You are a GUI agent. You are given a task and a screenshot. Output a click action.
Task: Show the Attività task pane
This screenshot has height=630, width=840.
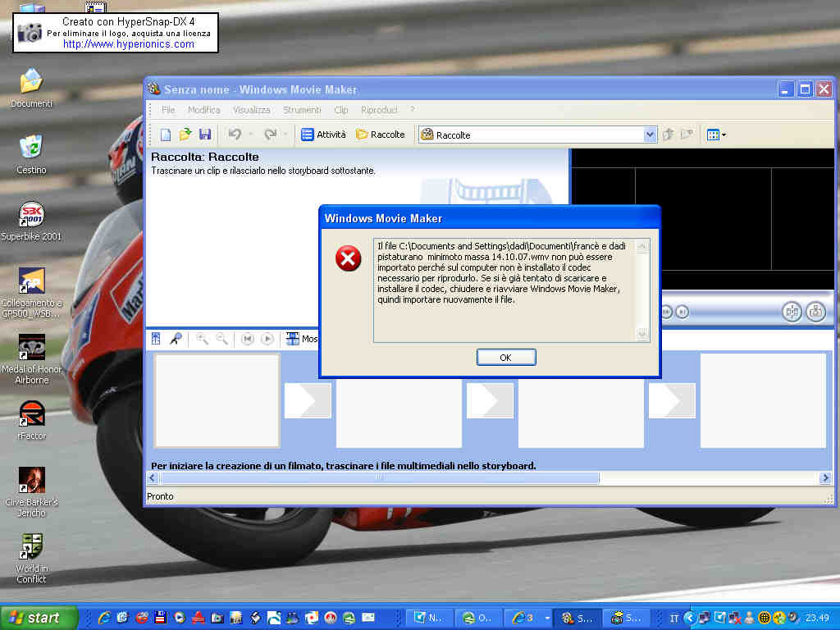click(x=323, y=135)
